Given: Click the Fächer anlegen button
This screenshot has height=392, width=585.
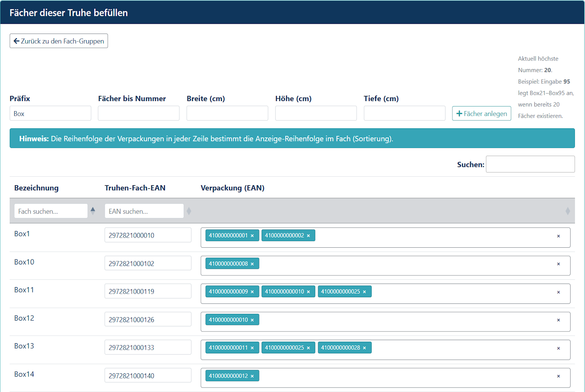Looking at the screenshot, I should [x=481, y=114].
